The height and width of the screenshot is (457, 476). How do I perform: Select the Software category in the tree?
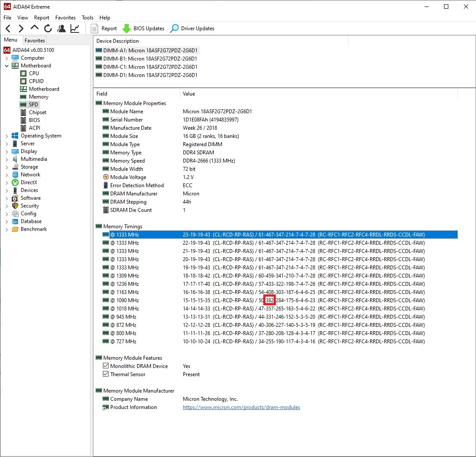tap(26, 198)
